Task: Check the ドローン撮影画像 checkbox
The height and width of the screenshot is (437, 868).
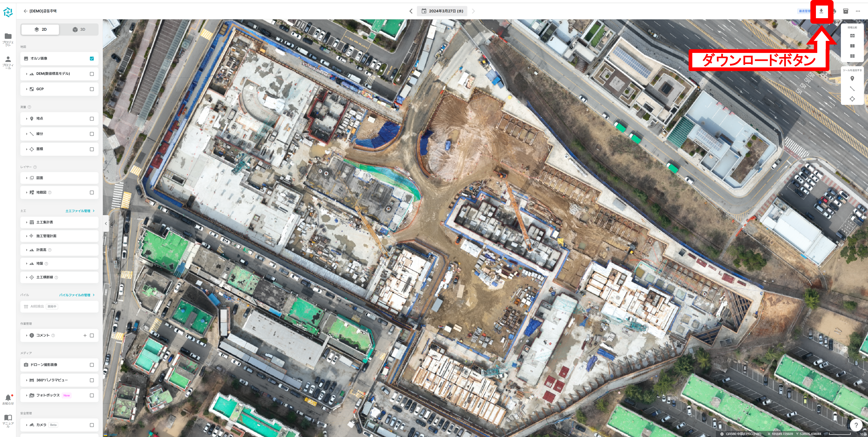Action: pos(92,365)
